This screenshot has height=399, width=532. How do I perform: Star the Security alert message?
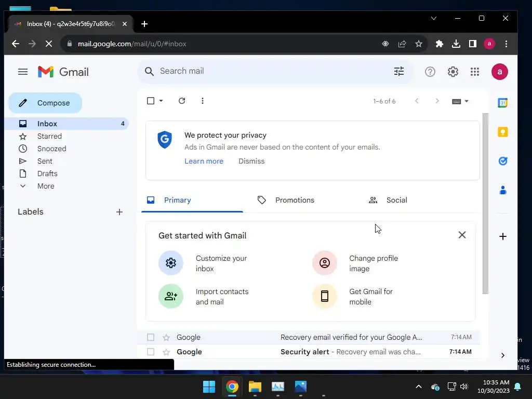pyautogui.click(x=166, y=352)
